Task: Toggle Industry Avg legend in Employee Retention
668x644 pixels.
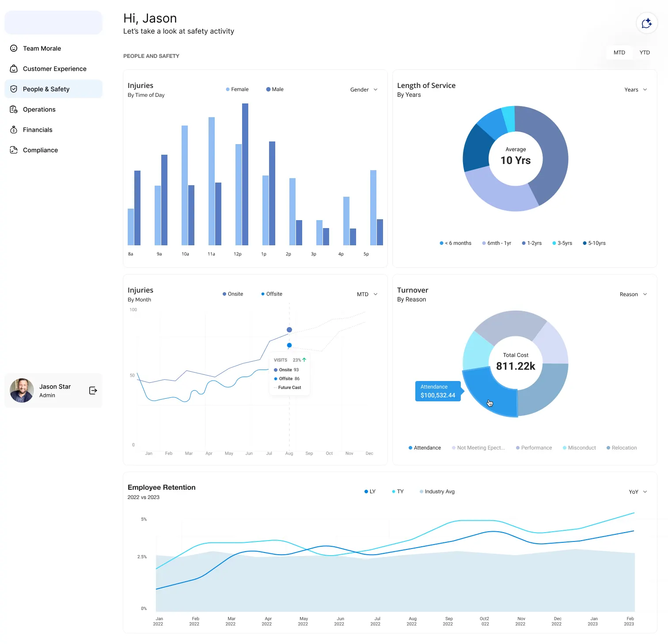Action: point(437,492)
